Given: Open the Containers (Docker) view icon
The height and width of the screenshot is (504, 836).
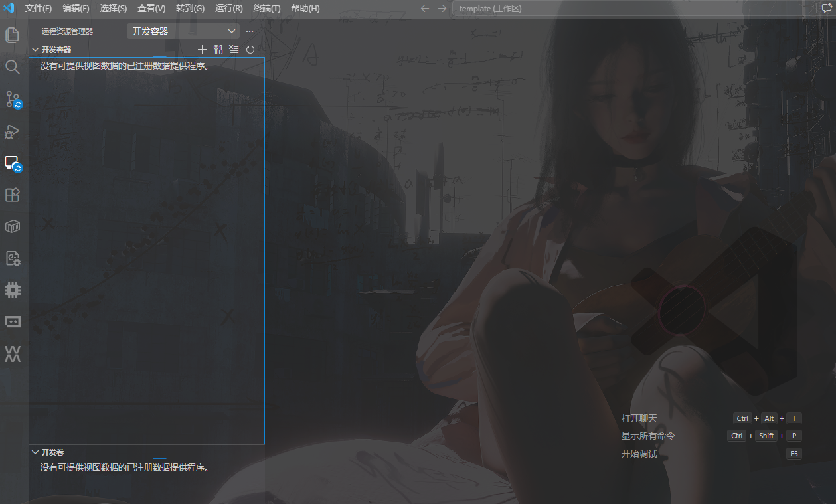Looking at the screenshot, I should point(13,227).
